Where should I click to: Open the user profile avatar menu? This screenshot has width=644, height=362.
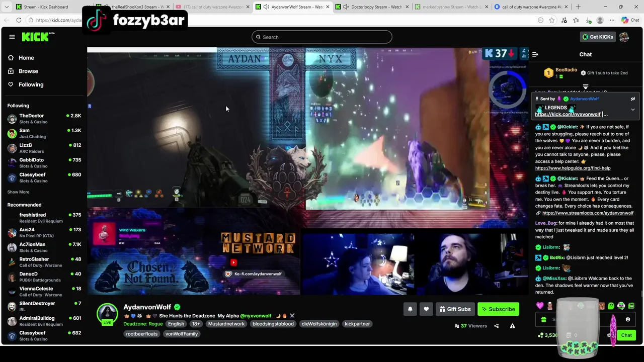point(624,37)
